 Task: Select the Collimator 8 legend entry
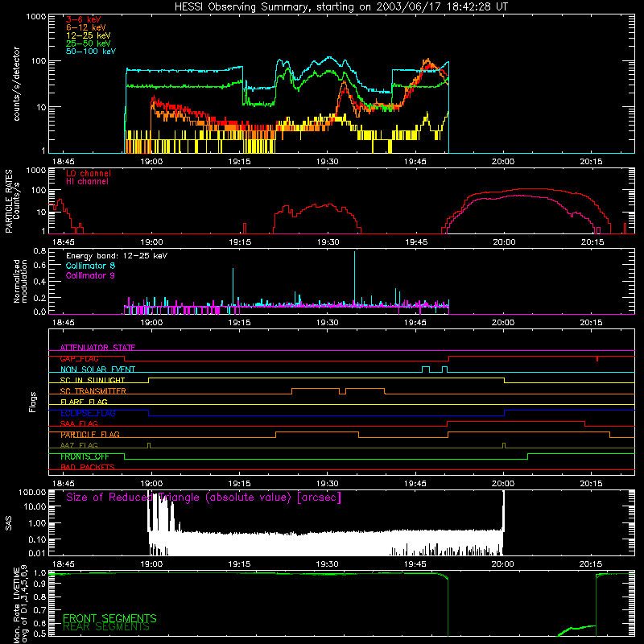point(90,266)
